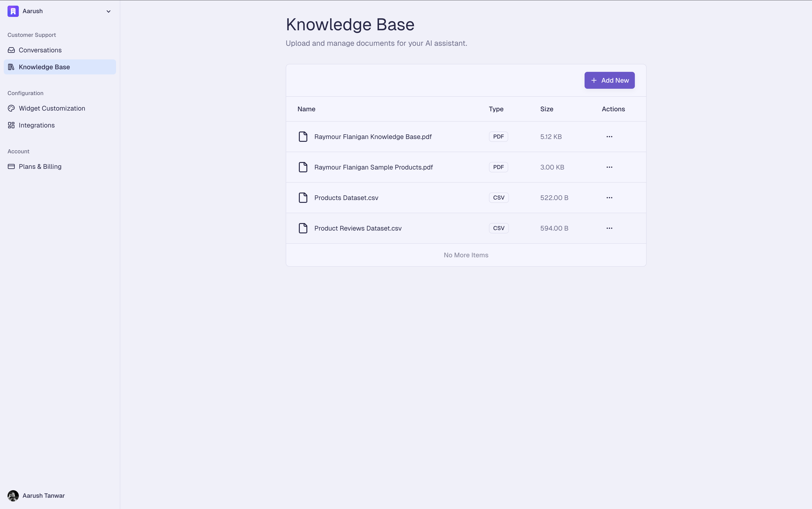
Task: Click file icon beside Raymour Flanigan Knowledge Base.pdf
Action: (303, 137)
